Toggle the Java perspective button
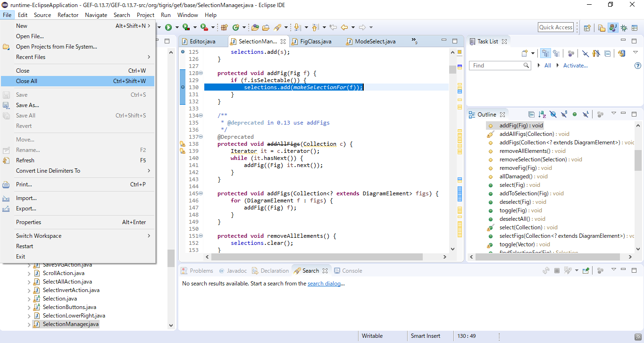 pos(613,28)
